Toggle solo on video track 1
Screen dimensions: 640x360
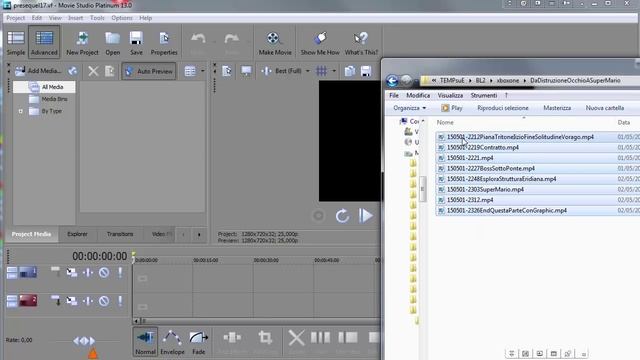[120, 273]
